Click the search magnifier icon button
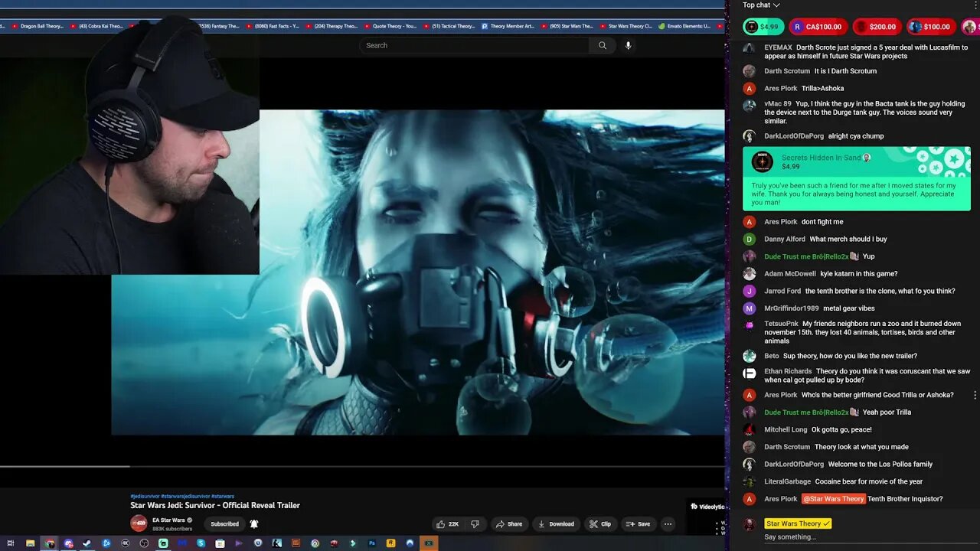 [603, 45]
